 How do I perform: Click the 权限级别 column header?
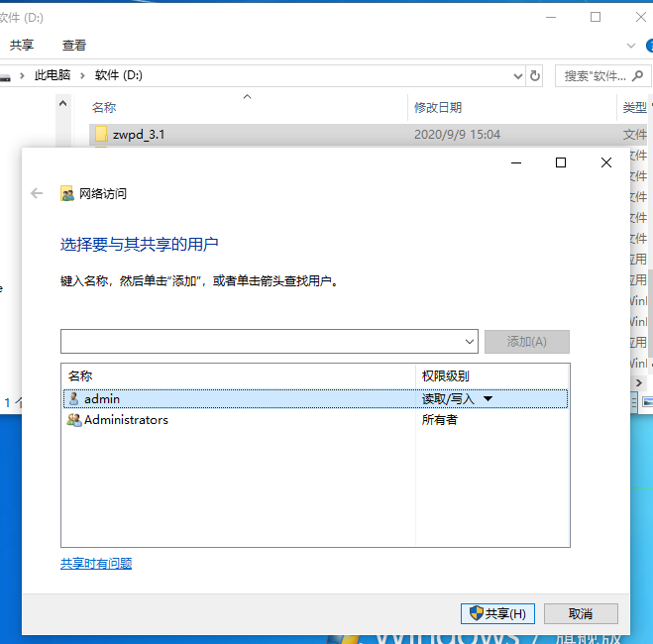tap(445, 376)
